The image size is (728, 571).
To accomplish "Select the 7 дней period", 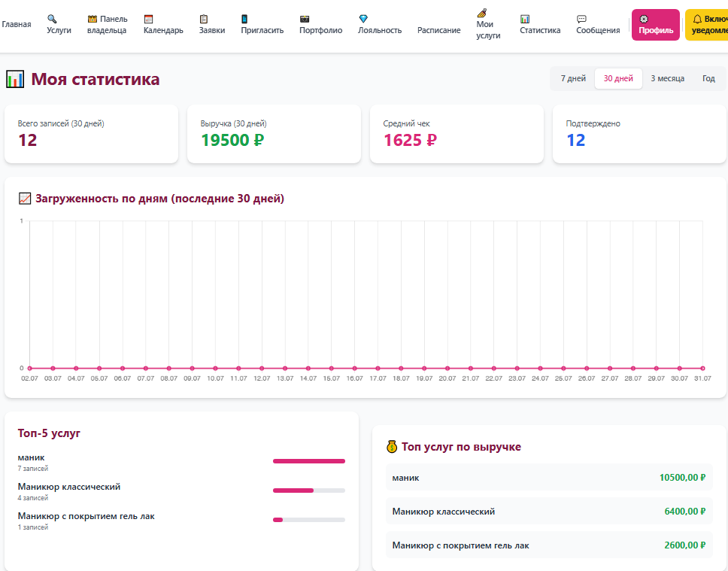I will (x=573, y=78).
